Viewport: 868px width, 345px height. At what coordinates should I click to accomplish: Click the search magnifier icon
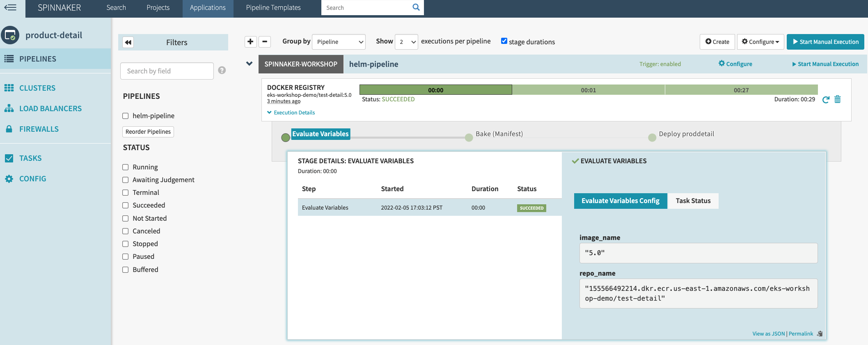[x=416, y=7]
